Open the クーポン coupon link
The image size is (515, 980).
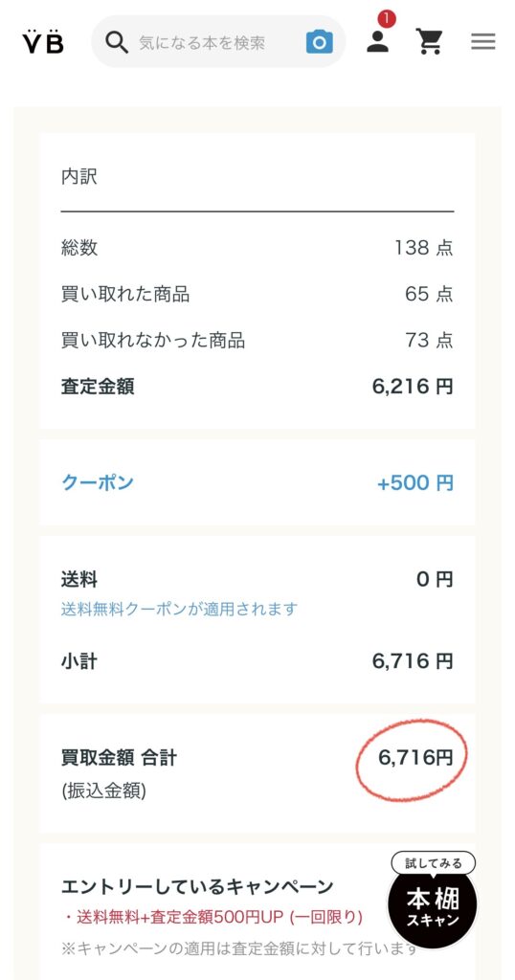(98, 482)
